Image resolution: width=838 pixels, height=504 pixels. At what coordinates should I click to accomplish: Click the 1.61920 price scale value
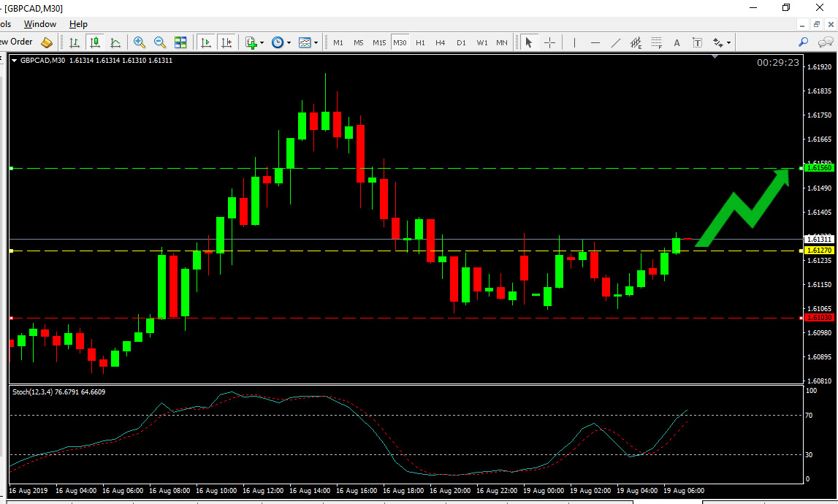coord(819,66)
